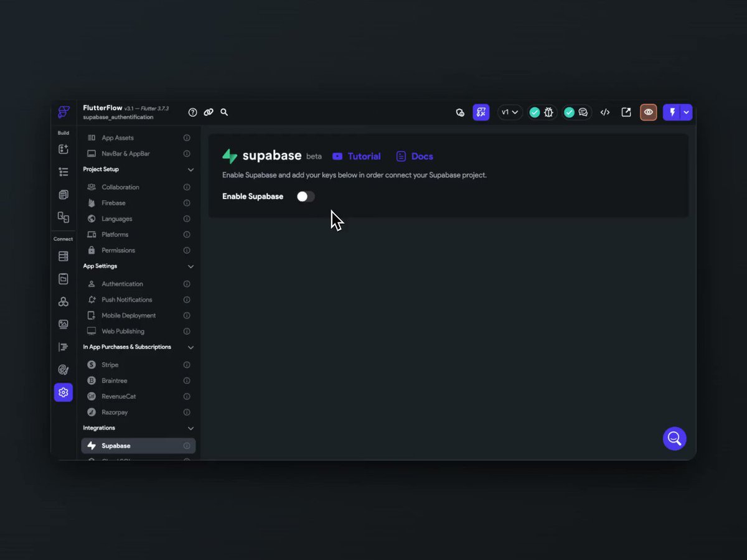
Task: Click the info icon beside Firebase
Action: click(x=187, y=203)
